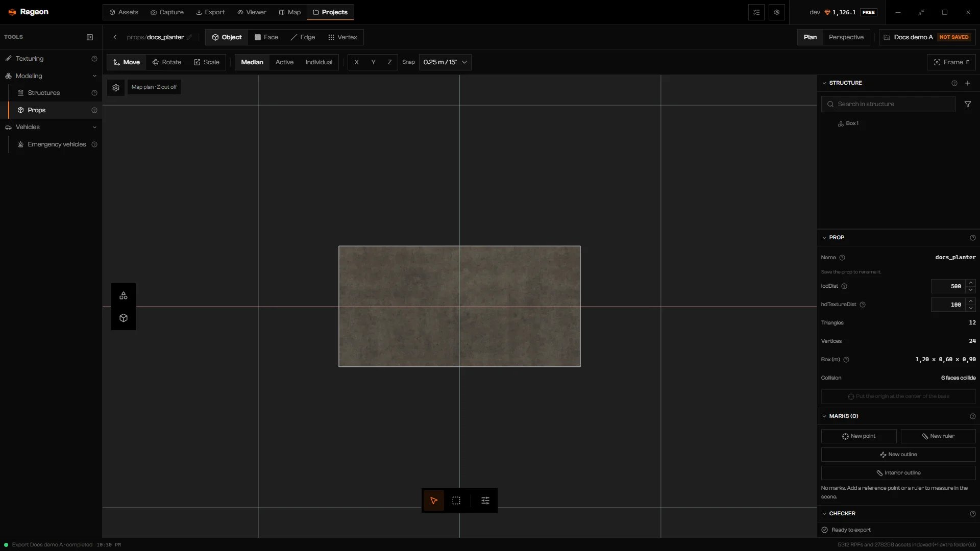Screen dimensions: 980x551
Task: Show help icon for the Checker section
Action: click(x=972, y=514)
